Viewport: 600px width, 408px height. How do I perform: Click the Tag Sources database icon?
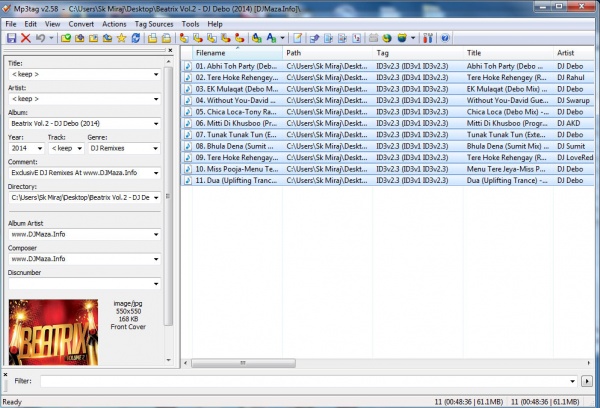tap(402, 38)
